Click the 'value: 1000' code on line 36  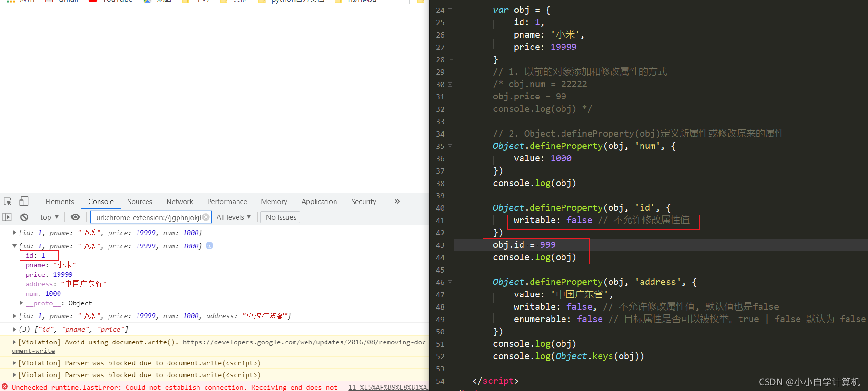tap(542, 158)
